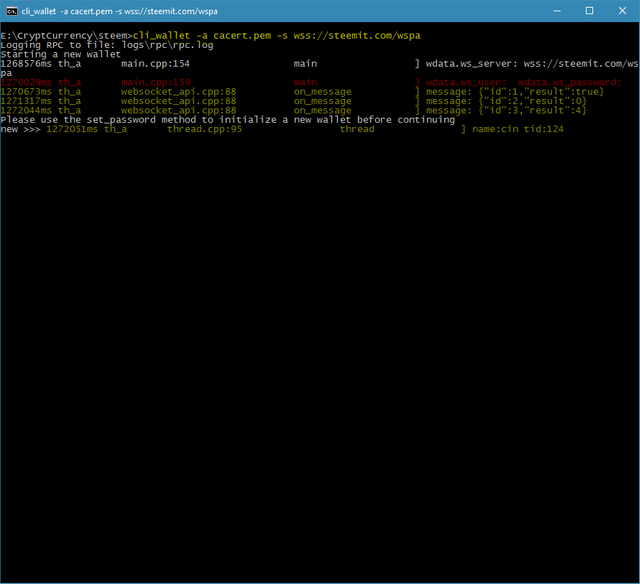
Task: Click message '{"id":2,"result":0}'
Action: click(x=532, y=101)
